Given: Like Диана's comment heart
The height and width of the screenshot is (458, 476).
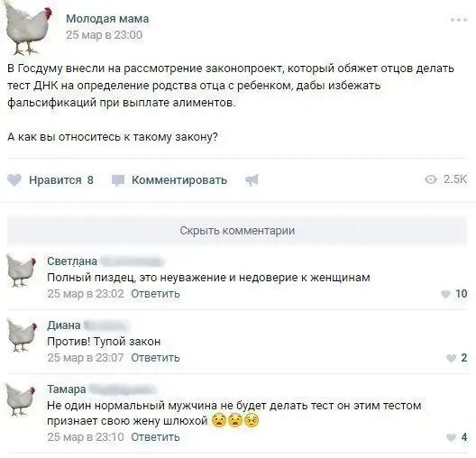Looking at the screenshot, I should pos(451,358).
